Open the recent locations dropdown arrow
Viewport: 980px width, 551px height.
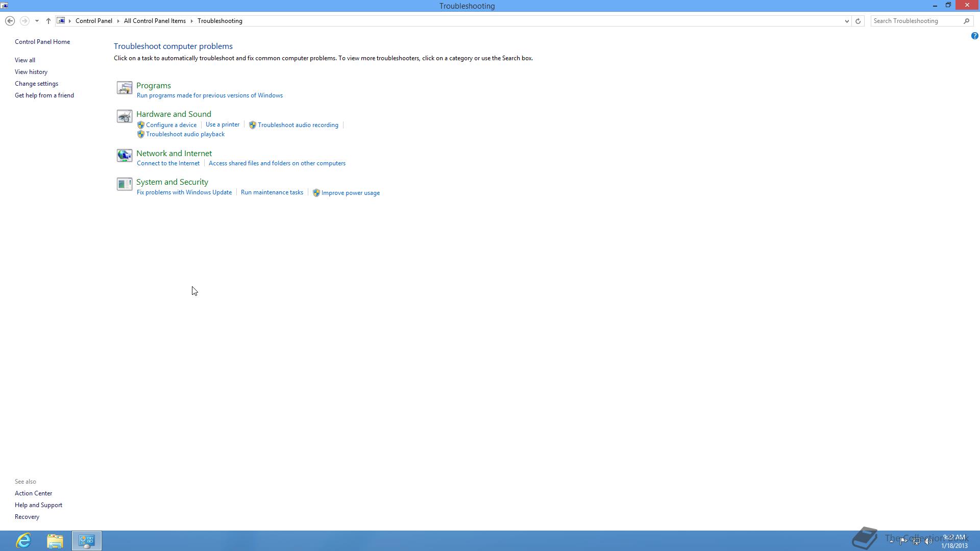tap(37, 21)
